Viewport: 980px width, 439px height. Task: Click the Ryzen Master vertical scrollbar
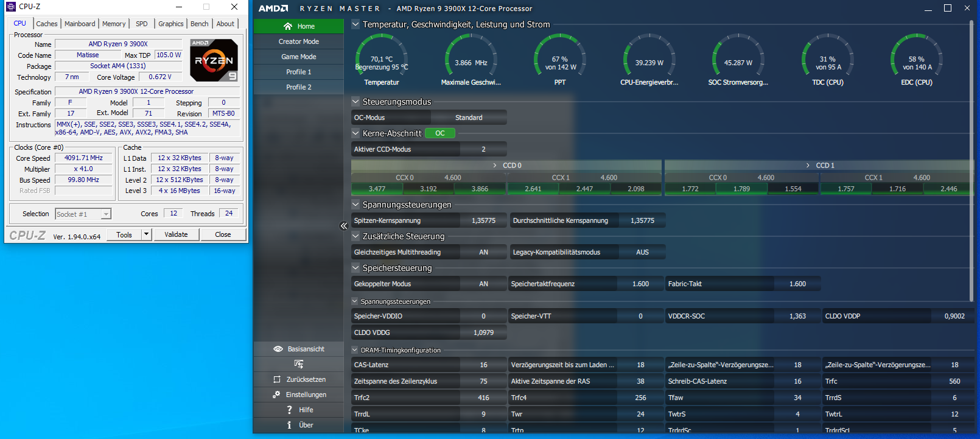[971, 160]
